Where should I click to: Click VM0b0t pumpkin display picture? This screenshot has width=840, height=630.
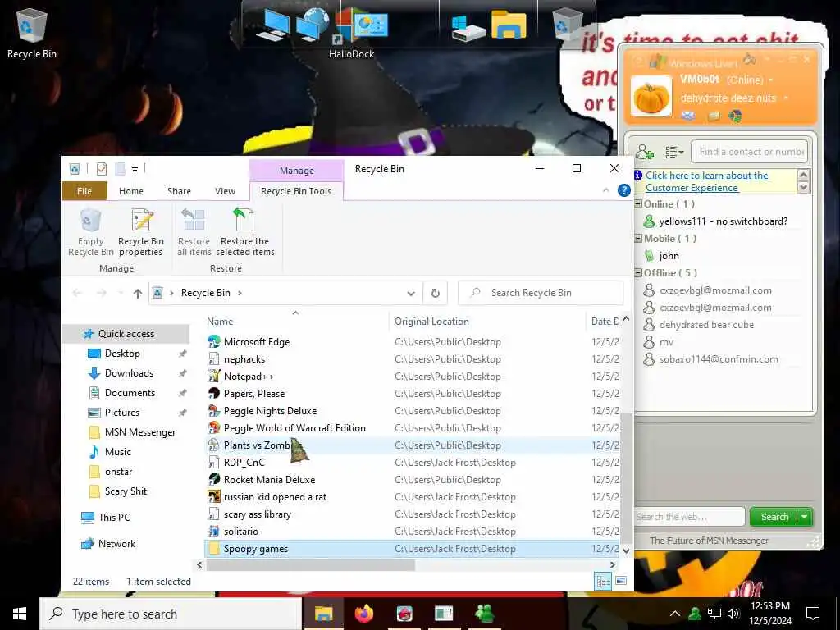(x=651, y=97)
